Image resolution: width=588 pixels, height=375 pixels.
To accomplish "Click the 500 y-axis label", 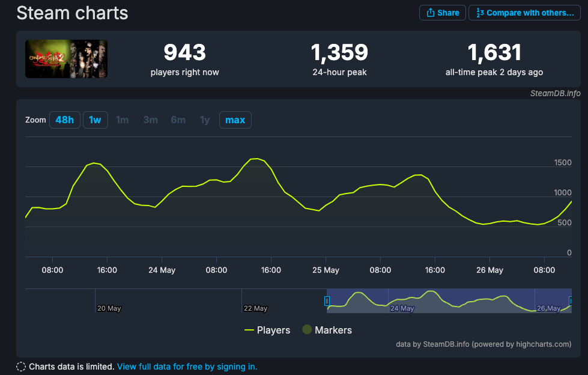I will click(565, 222).
